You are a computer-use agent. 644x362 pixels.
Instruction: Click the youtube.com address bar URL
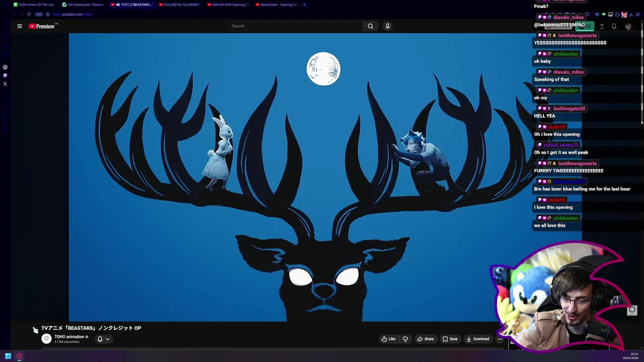click(73, 14)
